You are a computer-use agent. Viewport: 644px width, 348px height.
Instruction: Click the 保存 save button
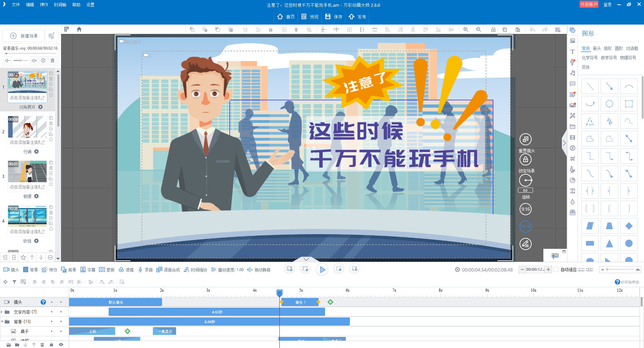click(x=334, y=17)
